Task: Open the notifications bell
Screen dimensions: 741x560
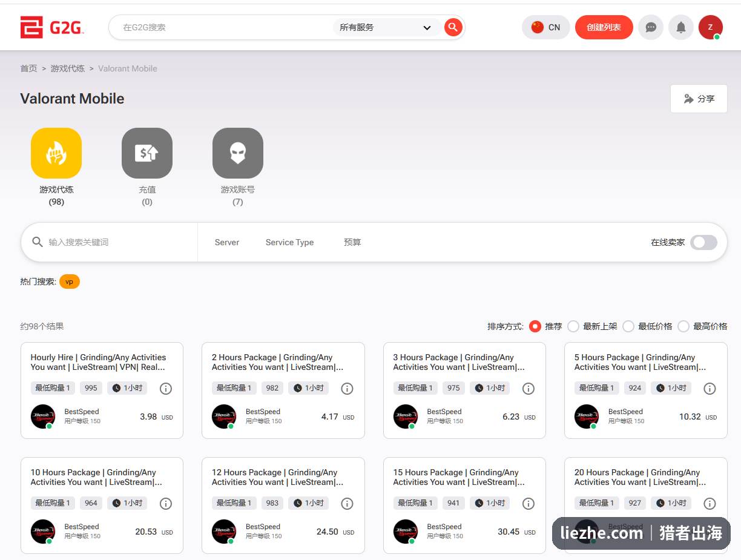Action: (x=681, y=27)
